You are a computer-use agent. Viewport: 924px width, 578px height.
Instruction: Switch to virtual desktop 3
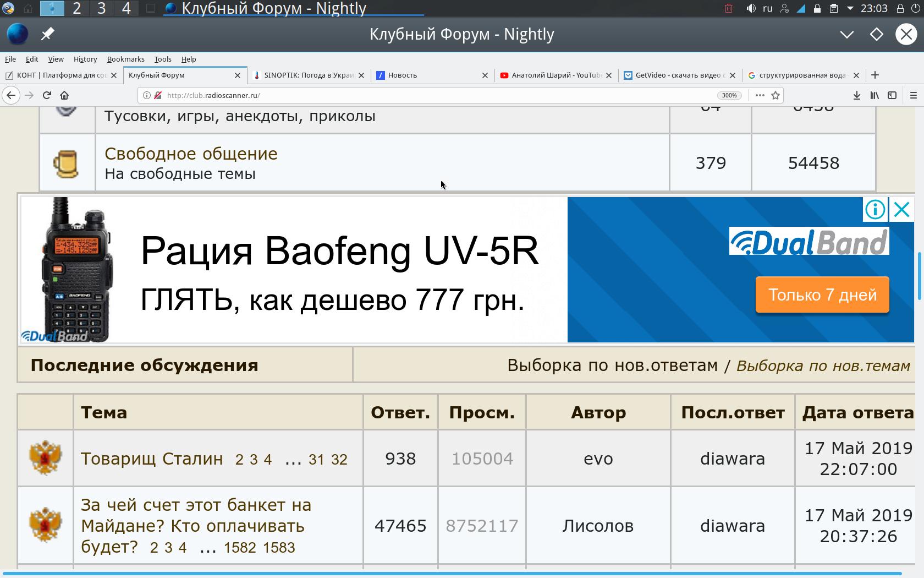pos(102,8)
